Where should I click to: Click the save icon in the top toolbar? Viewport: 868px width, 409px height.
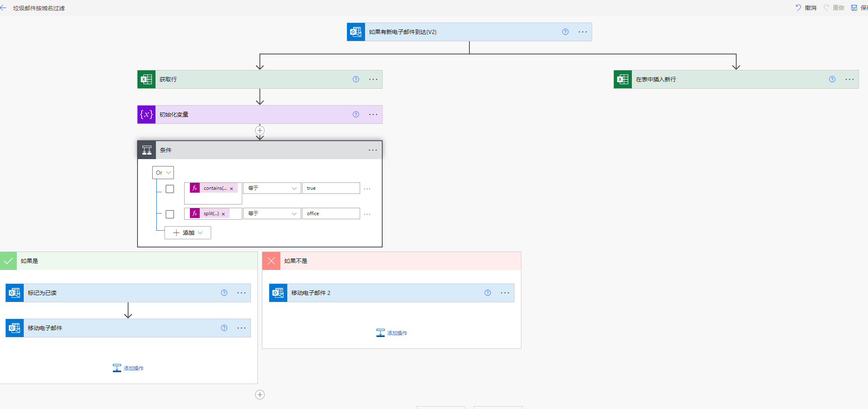(854, 8)
